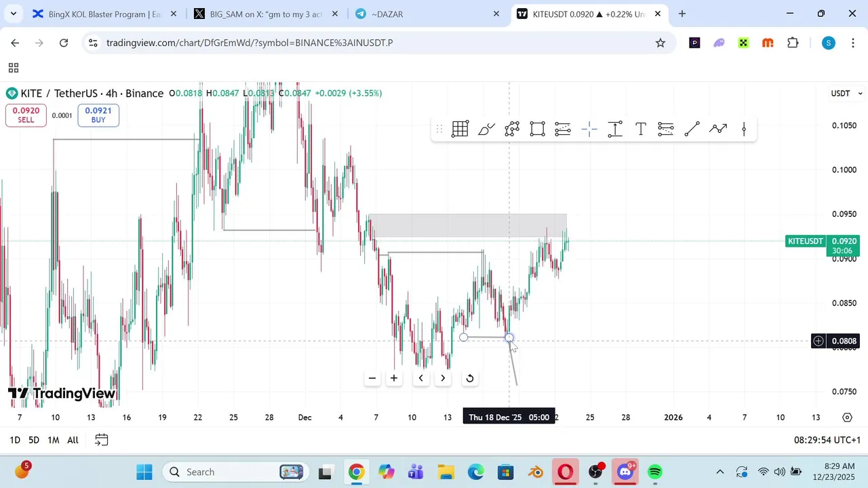
Task: Choose the Trend Line tool
Action: pos(692,129)
